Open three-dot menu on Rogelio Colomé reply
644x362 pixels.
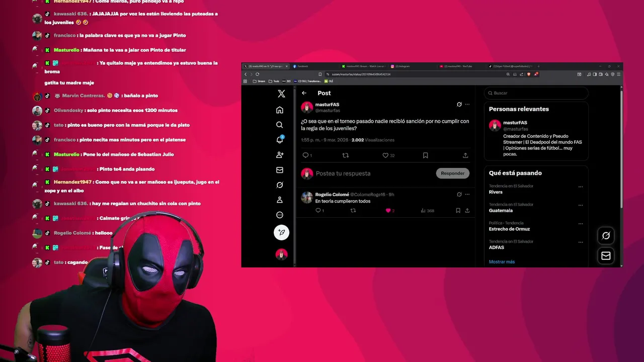[467, 195]
